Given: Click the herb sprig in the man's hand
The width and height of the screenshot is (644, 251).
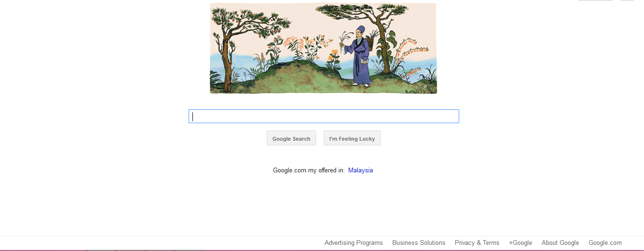Looking at the screenshot, I should click(x=345, y=42).
